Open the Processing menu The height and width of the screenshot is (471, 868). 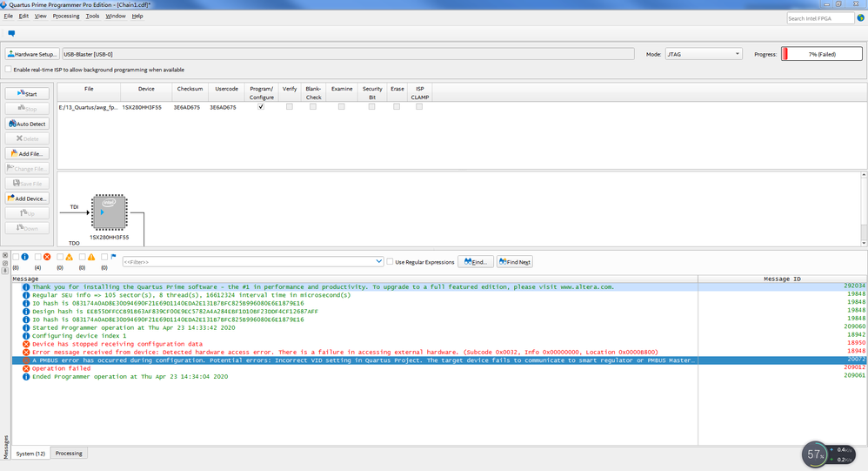(x=65, y=16)
